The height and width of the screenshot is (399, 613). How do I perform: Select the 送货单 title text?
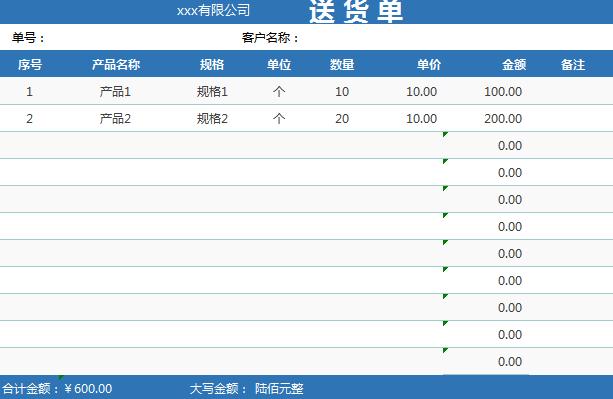(x=356, y=11)
